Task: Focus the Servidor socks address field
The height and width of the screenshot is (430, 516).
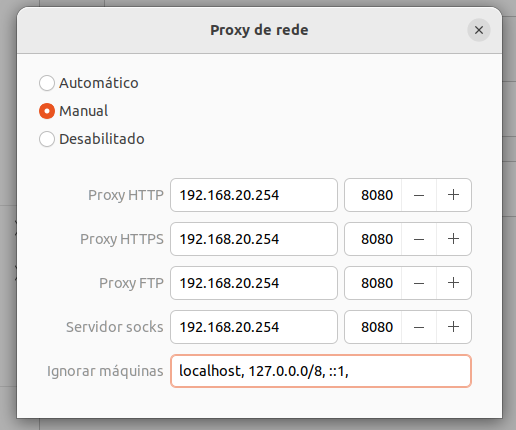Action: point(254,327)
